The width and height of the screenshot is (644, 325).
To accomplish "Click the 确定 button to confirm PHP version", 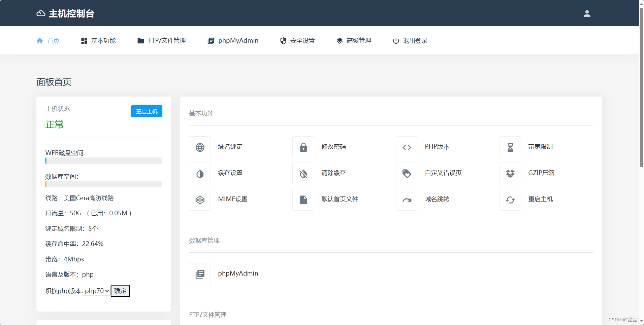I will click(x=120, y=291).
